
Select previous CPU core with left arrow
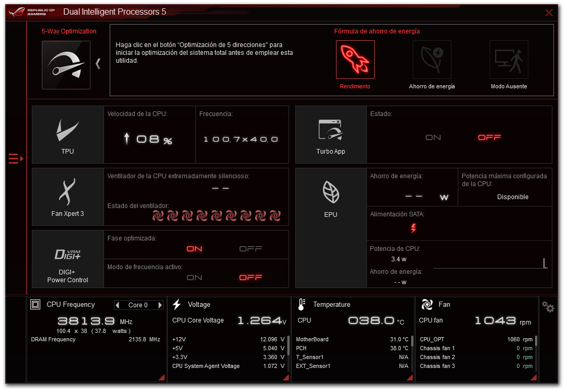[x=118, y=305]
